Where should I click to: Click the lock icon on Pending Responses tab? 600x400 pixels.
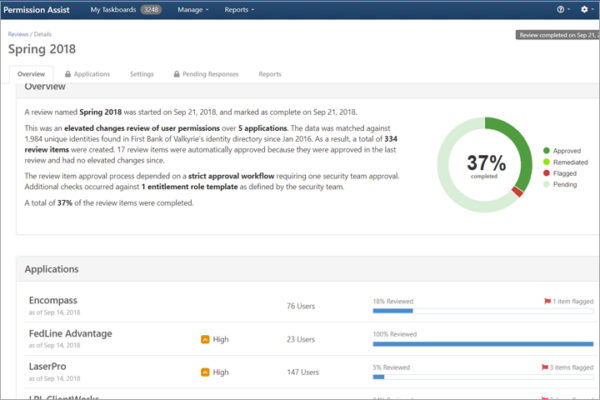pyautogui.click(x=176, y=74)
